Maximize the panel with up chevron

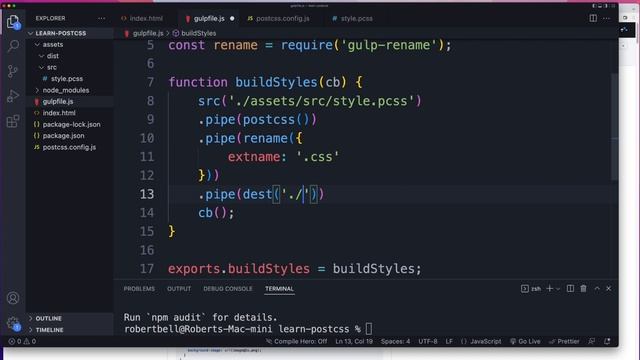(597, 289)
